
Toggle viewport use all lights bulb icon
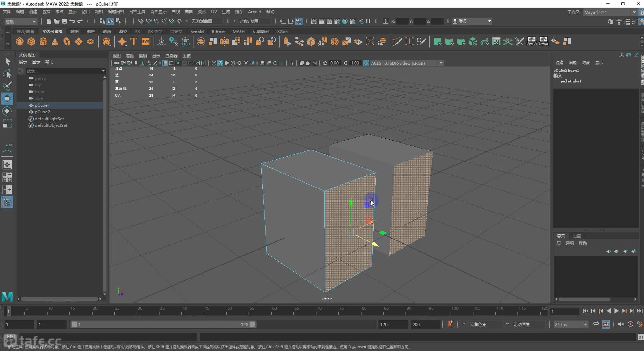(246, 63)
